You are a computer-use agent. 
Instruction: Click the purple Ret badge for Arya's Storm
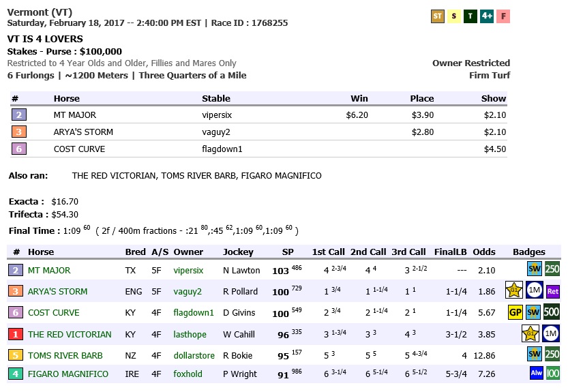tap(552, 292)
